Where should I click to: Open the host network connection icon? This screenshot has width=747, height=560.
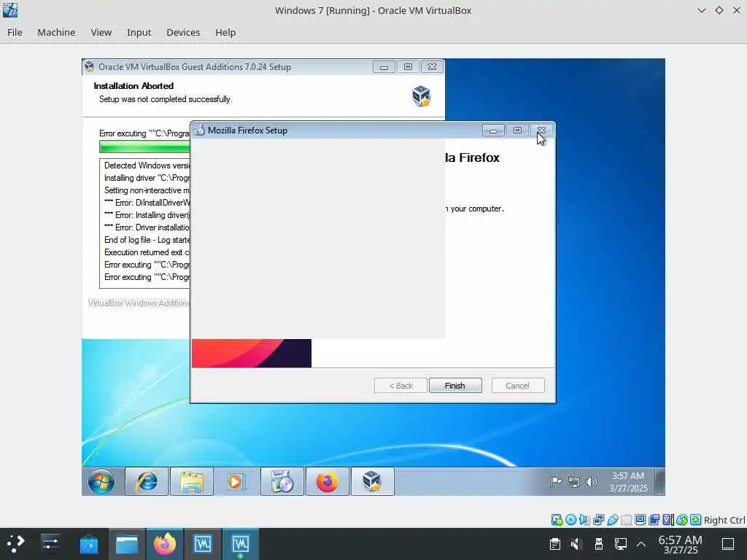[620, 544]
